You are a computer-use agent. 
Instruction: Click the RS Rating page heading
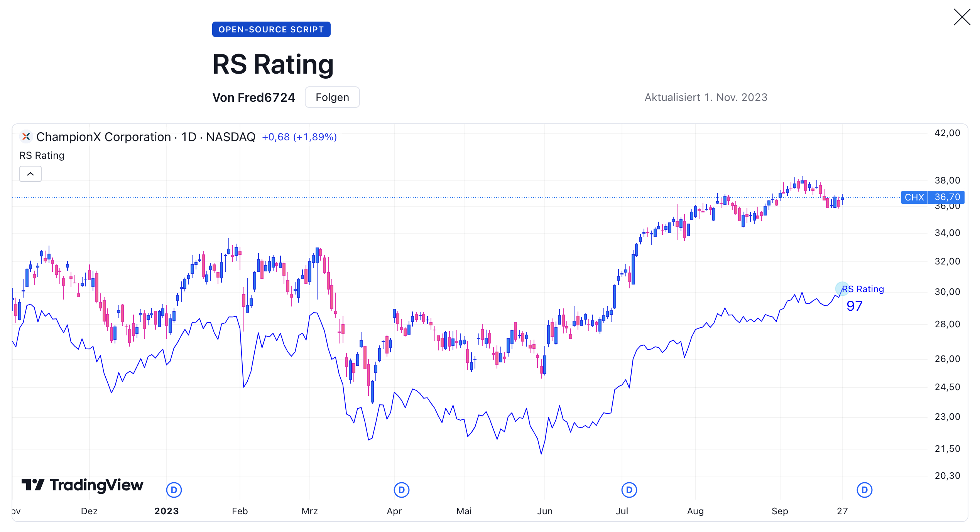pos(273,64)
